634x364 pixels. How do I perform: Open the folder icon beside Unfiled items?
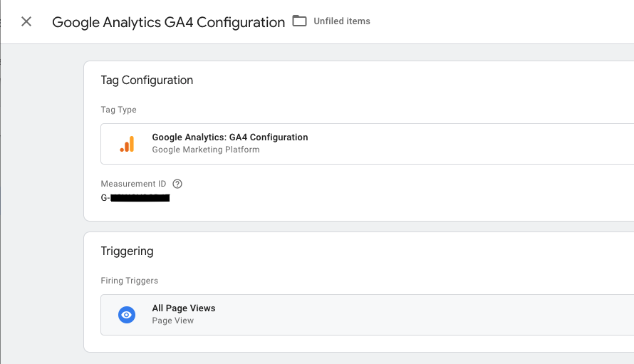(300, 21)
